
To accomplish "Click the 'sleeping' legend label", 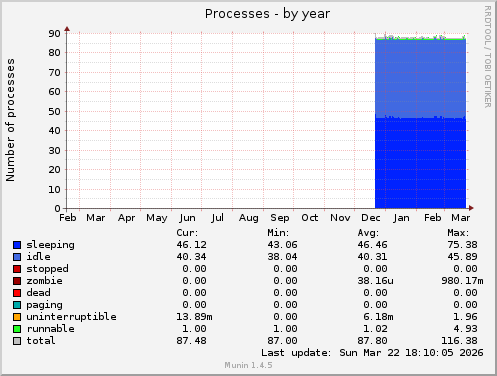I will [x=51, y=245].
